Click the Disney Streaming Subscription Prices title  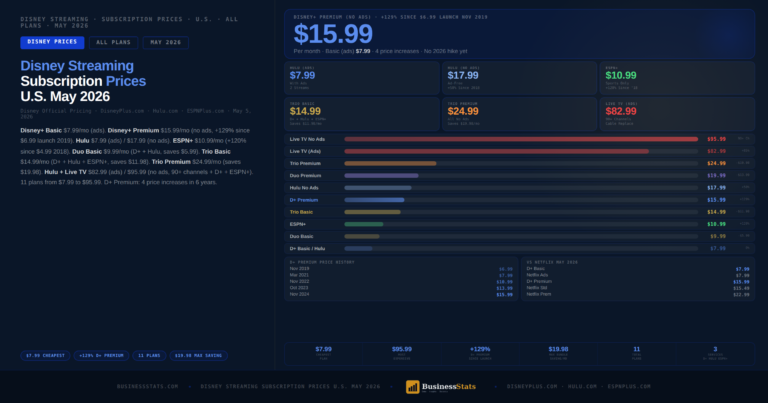tap(83, 81)
